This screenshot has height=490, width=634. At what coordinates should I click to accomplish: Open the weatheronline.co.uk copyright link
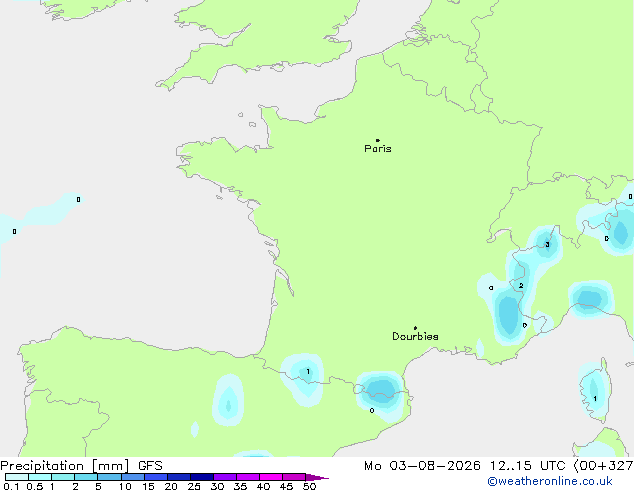pyautogui.click(x=550, y=481)
